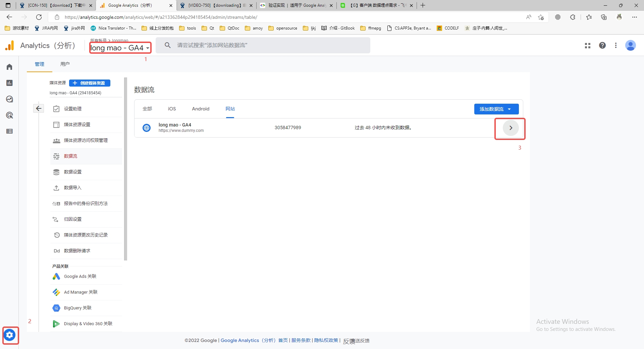Open the 归因设置 menu item
The width and height of the screenshot is (644, 349).
click(x=86, y=219)
